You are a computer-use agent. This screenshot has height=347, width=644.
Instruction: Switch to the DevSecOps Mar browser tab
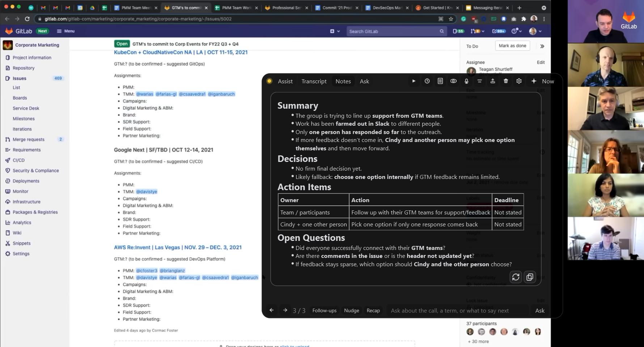coord(387,8)
